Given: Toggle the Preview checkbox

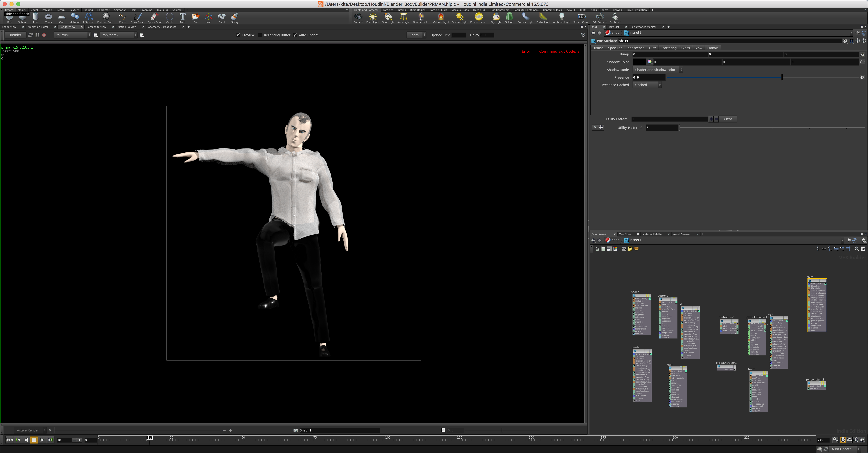Looking at the screenshot, I should pyautogui.click(x=238, y=35).
